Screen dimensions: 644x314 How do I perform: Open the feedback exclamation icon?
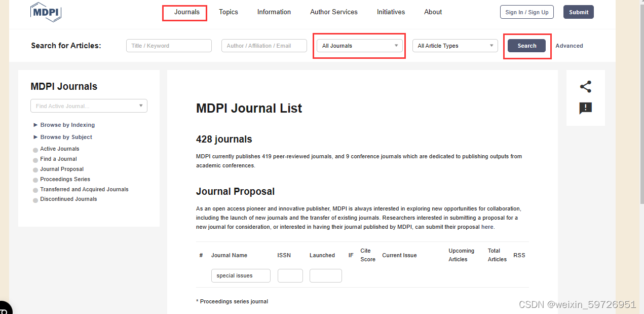pyautogui.click(x=585, y=108)
